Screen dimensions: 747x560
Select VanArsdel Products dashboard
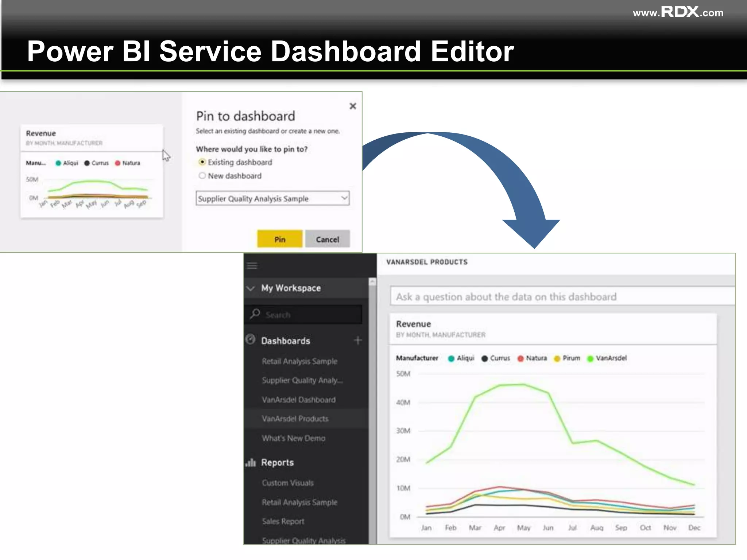pos(295,419)
